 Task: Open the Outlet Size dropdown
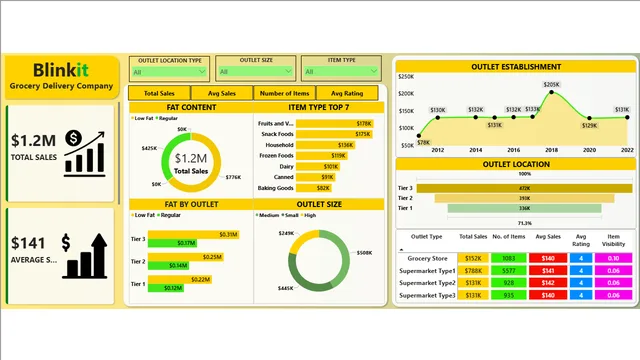255,71
